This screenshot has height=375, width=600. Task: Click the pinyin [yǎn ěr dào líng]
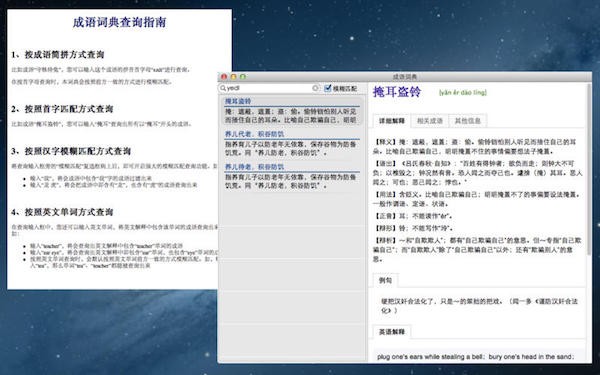463,92
